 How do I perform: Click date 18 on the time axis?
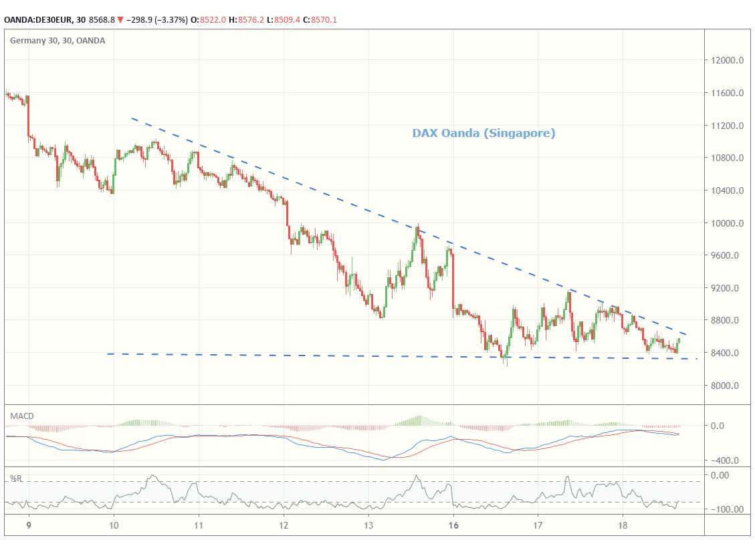point(623,525)
